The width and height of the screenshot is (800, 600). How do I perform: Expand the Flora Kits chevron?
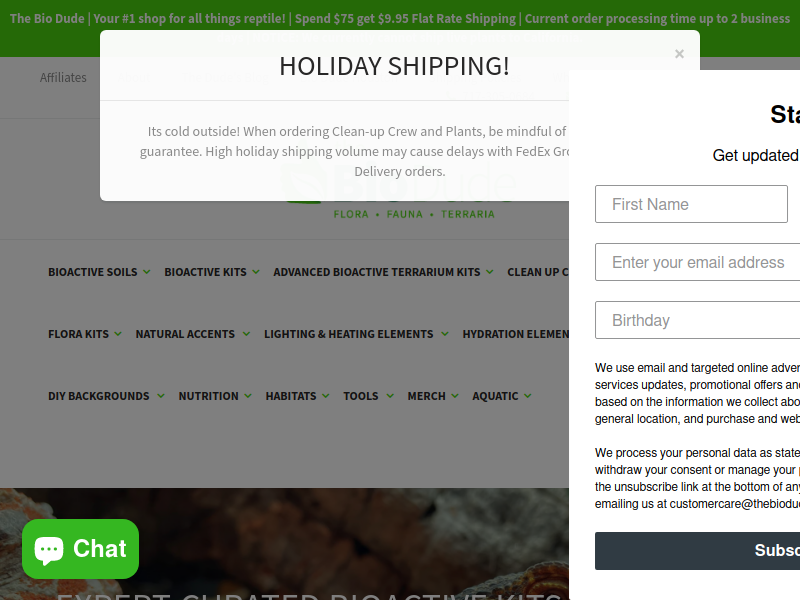point(118,334)
